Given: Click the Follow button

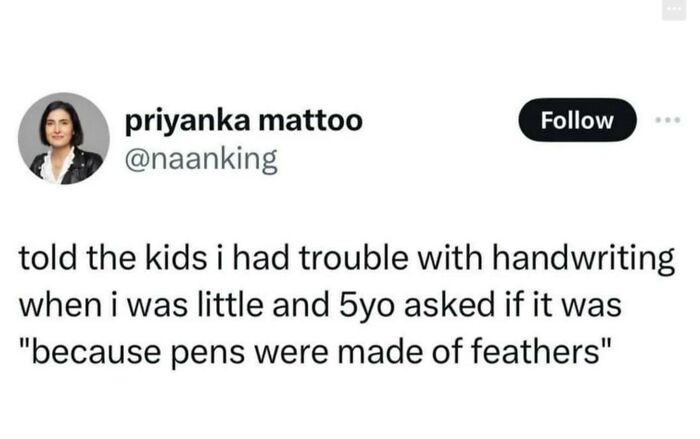Looking at the screenshot, I should [578, 120].
